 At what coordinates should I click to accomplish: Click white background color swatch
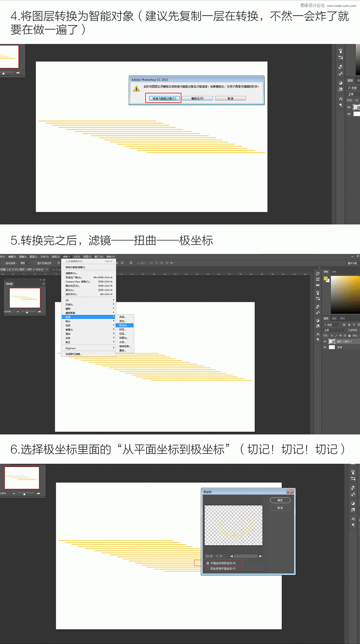tap(328, 281)
